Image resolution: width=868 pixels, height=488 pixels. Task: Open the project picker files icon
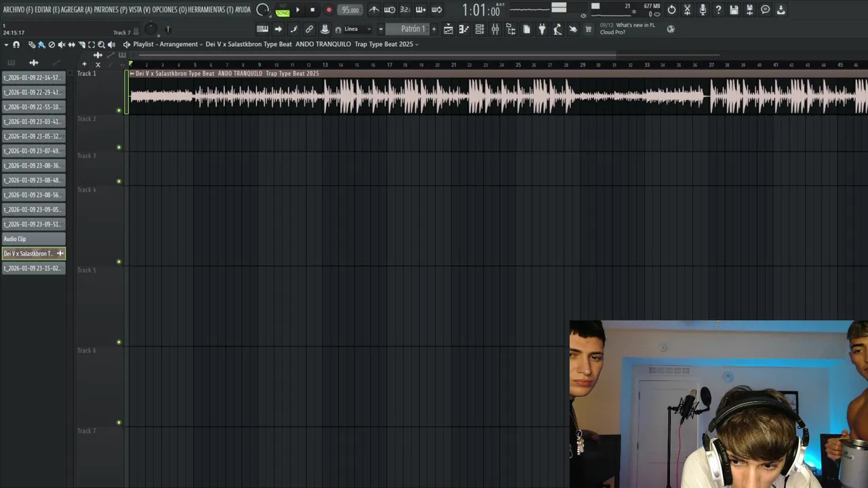527,29
